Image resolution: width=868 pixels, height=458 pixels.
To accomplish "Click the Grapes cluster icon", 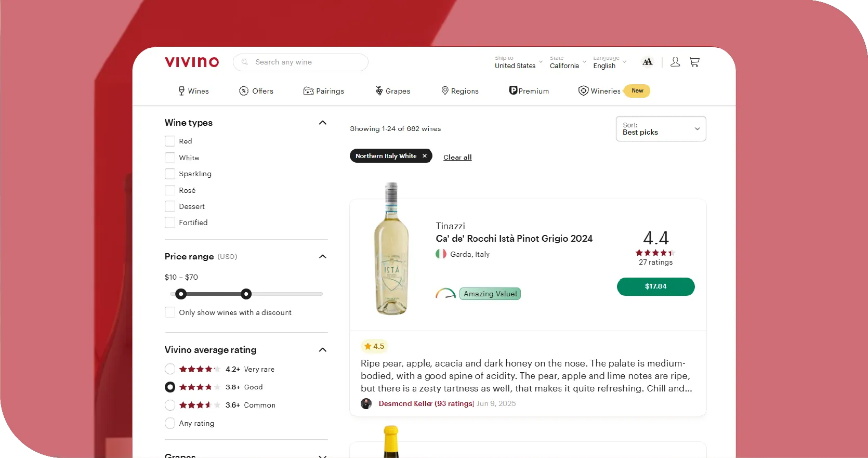I will click(379, 90).
